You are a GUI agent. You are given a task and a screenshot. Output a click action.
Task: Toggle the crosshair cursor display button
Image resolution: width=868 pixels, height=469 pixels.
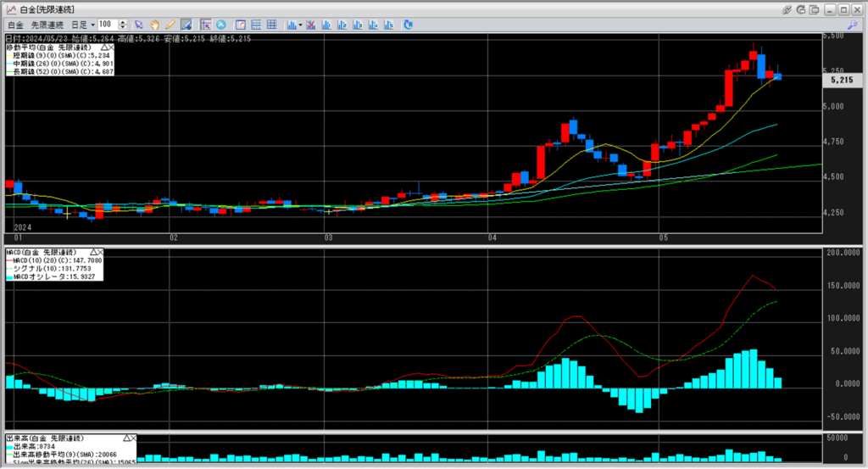pyautogui.click(x=205, y=25)
